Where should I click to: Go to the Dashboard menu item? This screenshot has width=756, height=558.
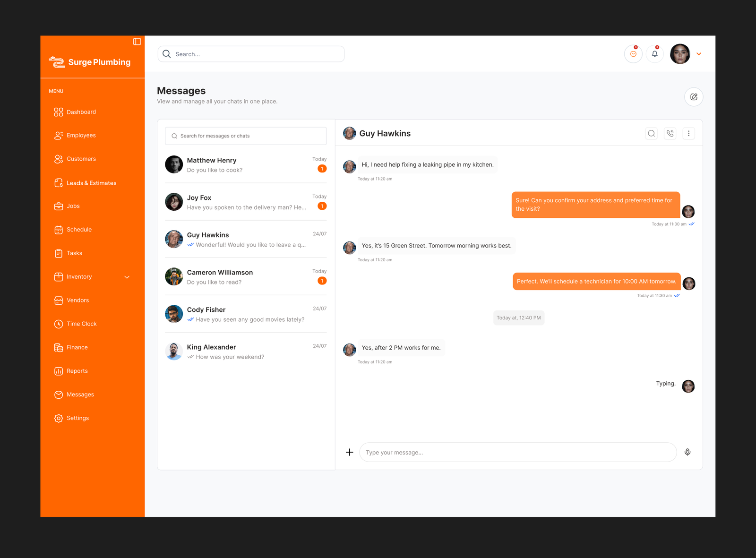click(x=81, y=112)
